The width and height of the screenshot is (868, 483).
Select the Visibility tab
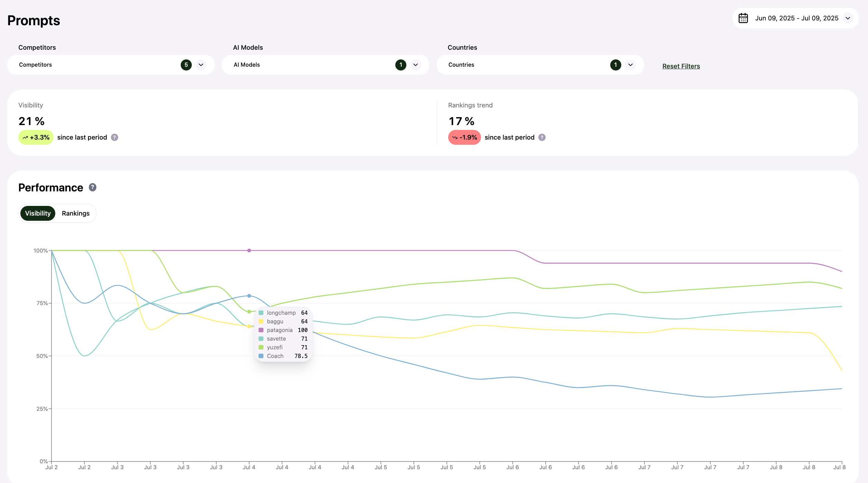coord(38,213)
